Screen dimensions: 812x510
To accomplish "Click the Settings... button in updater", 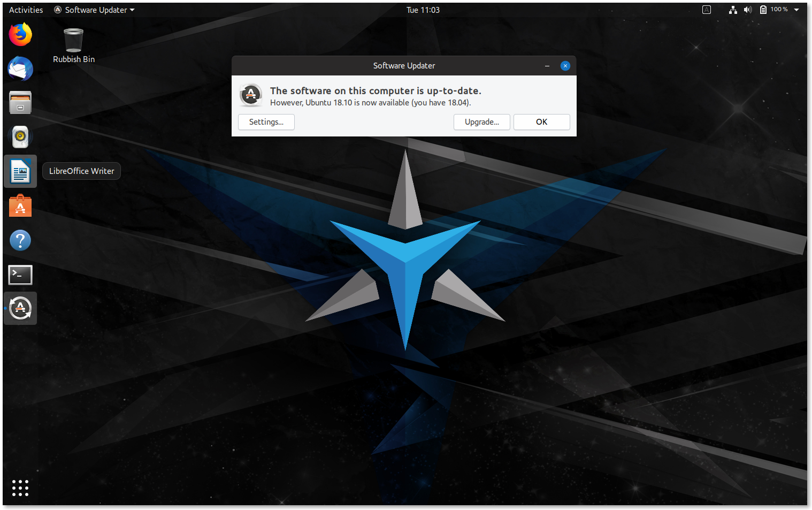I will tap(266, 122).
